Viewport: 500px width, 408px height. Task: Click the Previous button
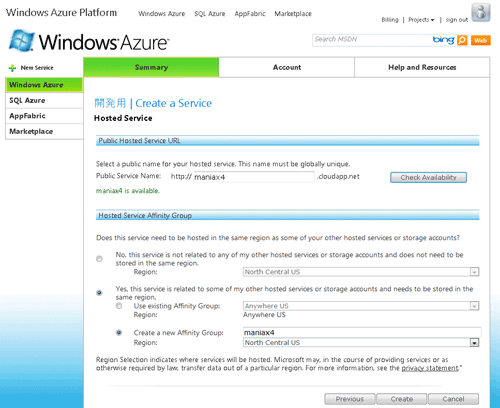[350, 399]
